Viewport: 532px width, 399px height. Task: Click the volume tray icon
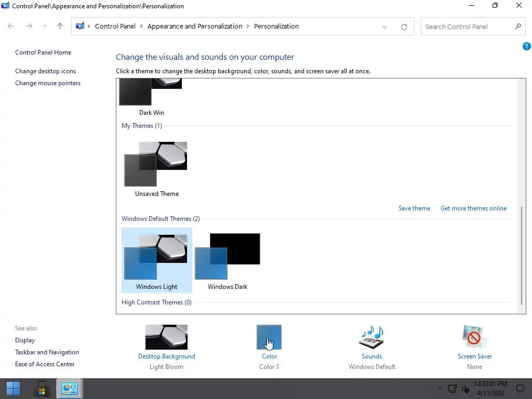click(465, 389)
